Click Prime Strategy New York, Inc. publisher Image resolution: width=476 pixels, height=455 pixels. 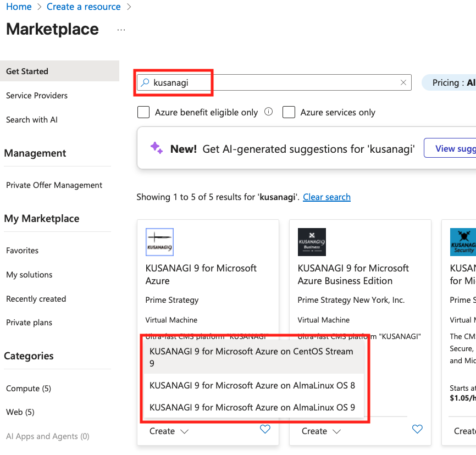[351, 300]
